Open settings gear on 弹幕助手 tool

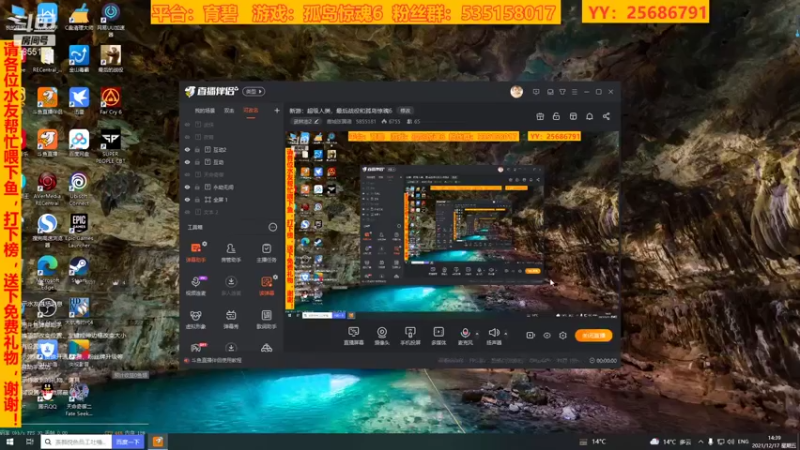pyautogui.click(x=205, y=244)
